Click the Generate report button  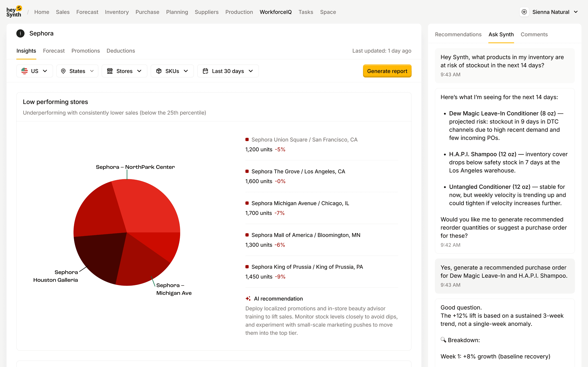click(x=387, y=71)
